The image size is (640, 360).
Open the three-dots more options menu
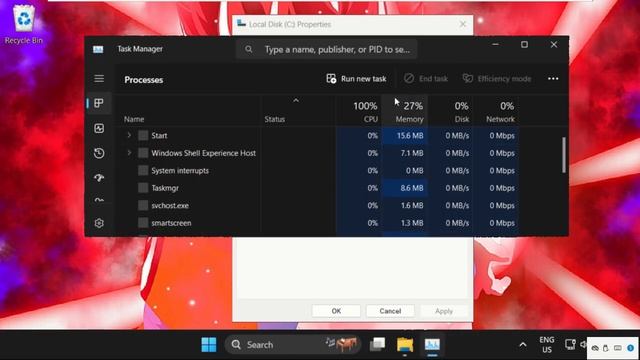tap(553, 79)
